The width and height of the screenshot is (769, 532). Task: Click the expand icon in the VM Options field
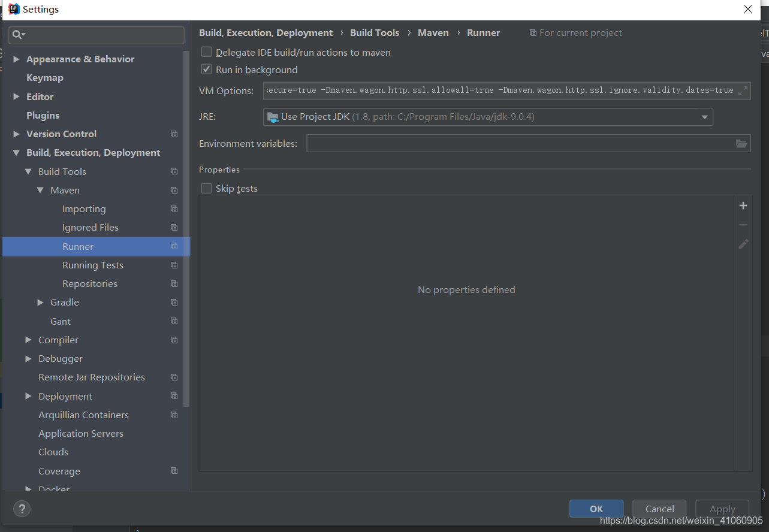coord(743,90)
